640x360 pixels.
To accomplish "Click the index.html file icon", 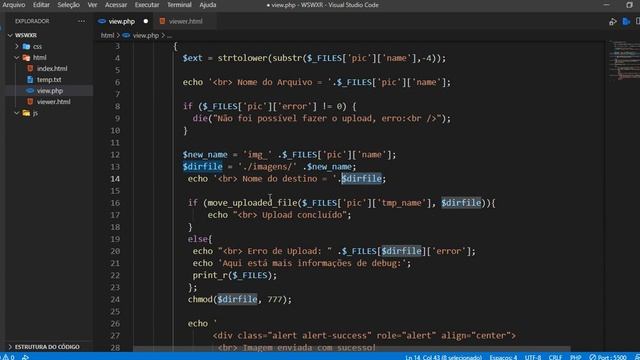I will (x=30, y=69).
